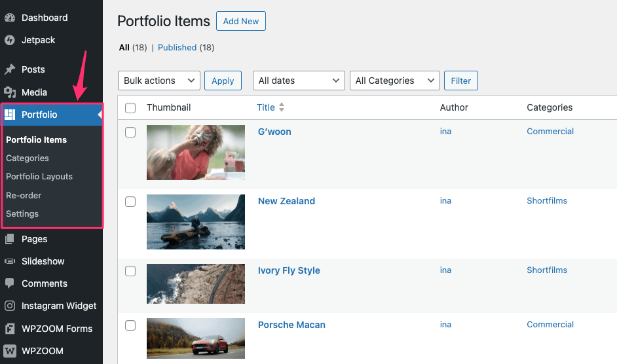
Task: Click the Instagram Widget icon
Action: click(10, 306)
